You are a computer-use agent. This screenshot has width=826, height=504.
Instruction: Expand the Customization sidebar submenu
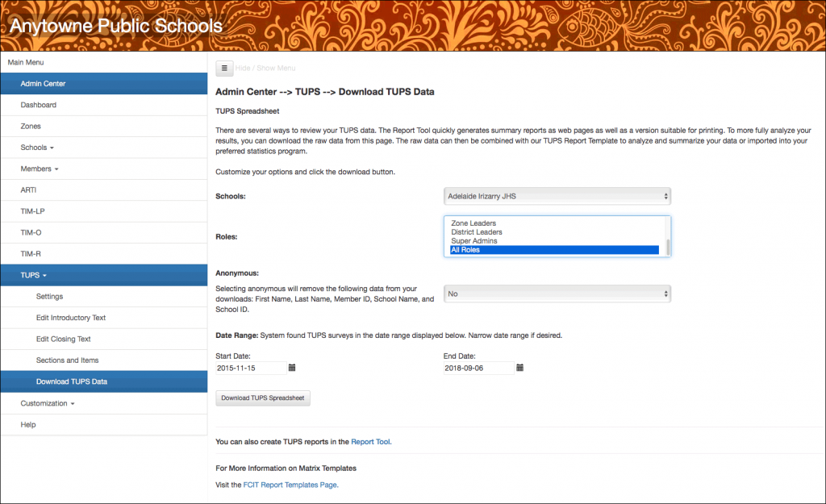coord(48,403)
